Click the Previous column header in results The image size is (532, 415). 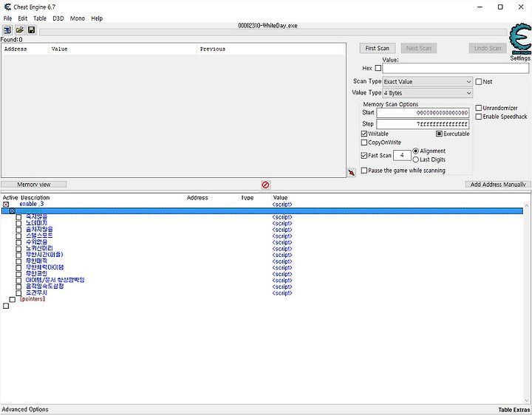[213, 49]
